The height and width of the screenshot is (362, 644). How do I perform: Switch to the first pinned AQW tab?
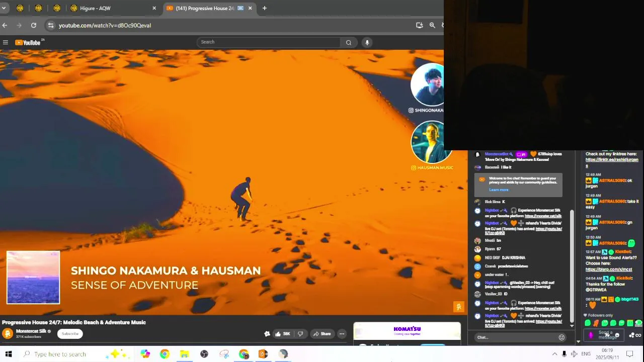20,8
